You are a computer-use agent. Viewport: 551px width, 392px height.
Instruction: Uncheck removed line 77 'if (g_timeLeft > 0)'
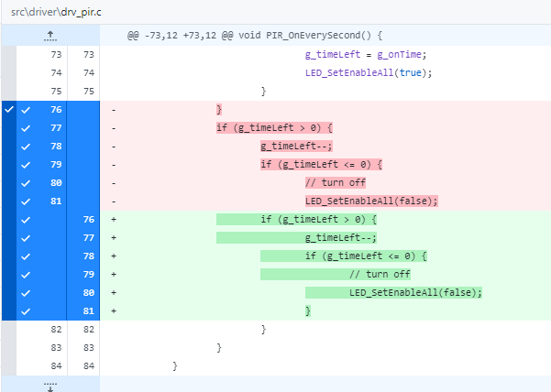pos(26,128)
